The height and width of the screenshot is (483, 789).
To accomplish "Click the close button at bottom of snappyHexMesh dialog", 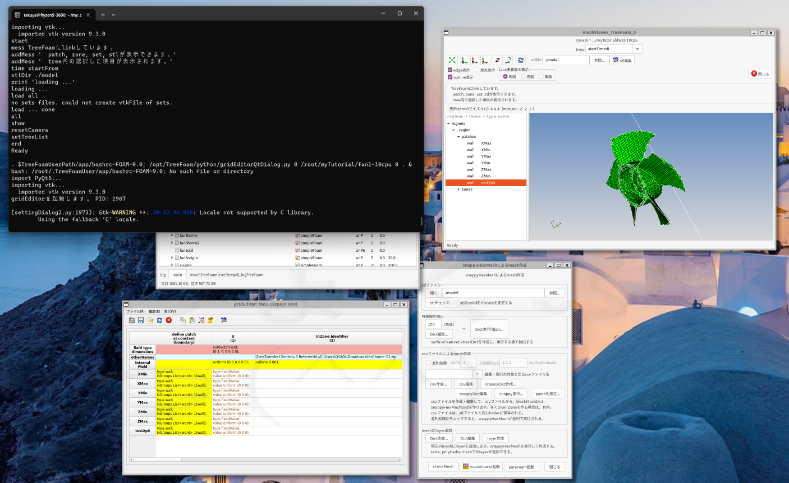I will [x=554, y=467].
